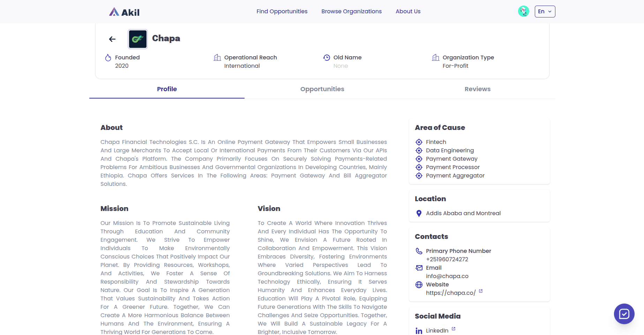This screenshot has width=644, height=335.
Task: Click the external-link icon beside LinkedIn
Action: coord(454,329)
